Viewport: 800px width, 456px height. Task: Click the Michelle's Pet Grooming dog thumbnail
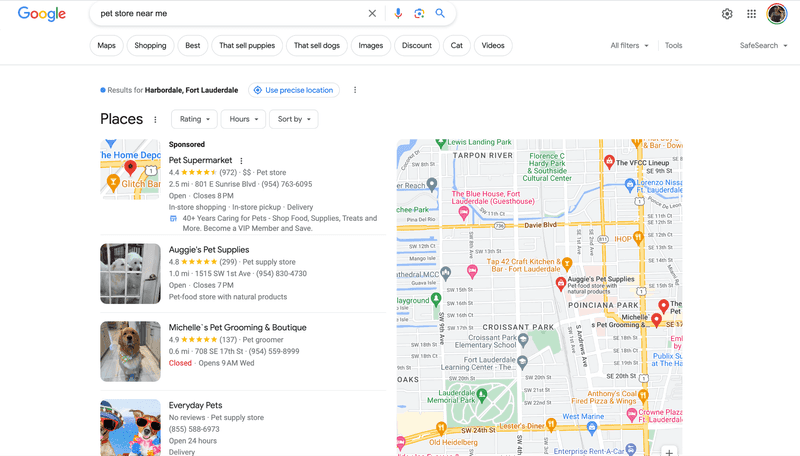point(130,351)
